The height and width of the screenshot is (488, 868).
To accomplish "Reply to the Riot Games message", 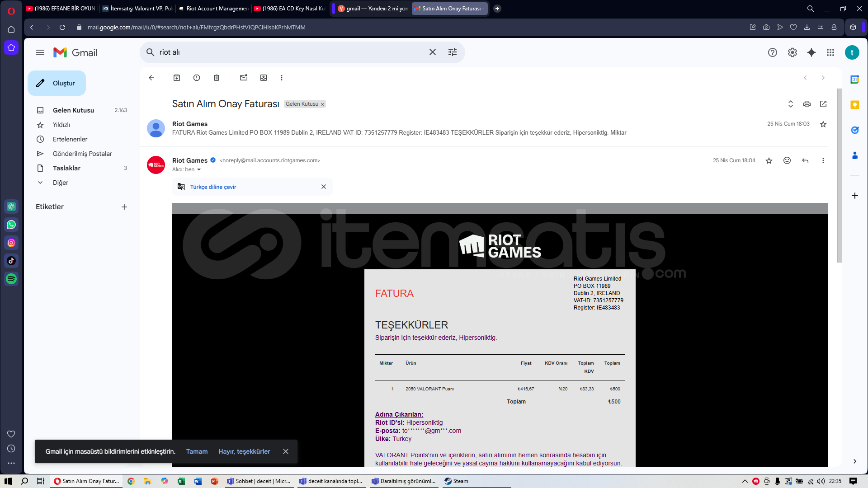I will (805, 161).
